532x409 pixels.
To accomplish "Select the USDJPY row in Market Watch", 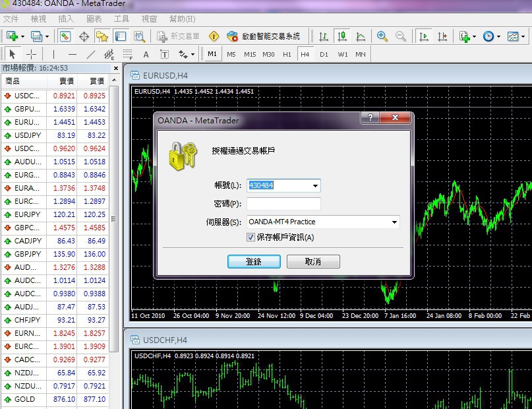I will [55, 135].
